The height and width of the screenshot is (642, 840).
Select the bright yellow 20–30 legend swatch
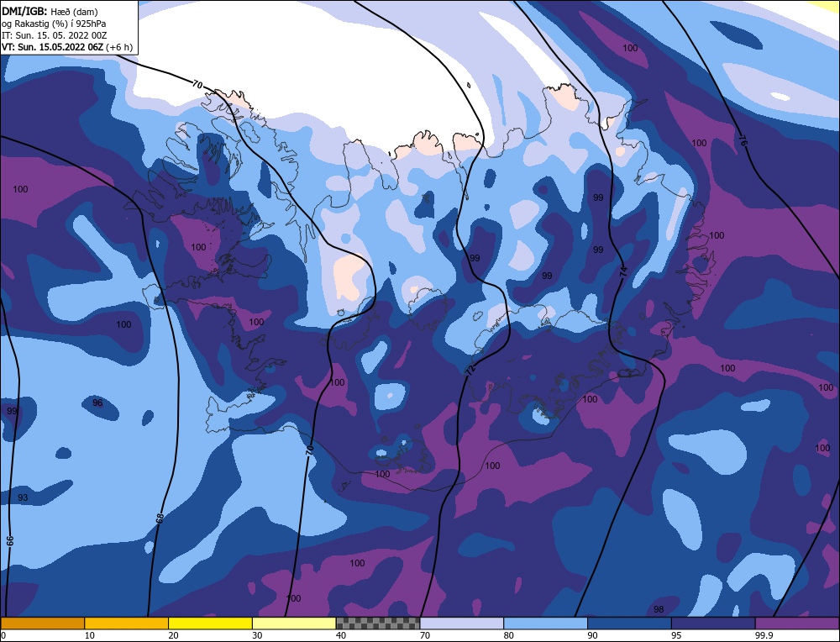click(210, 623)
